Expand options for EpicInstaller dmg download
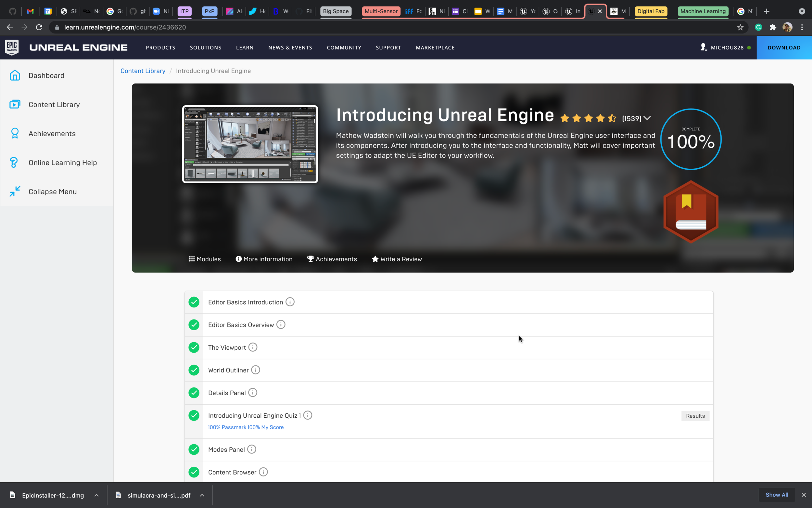This screenshot has height=508, width=812. [96, 495]
